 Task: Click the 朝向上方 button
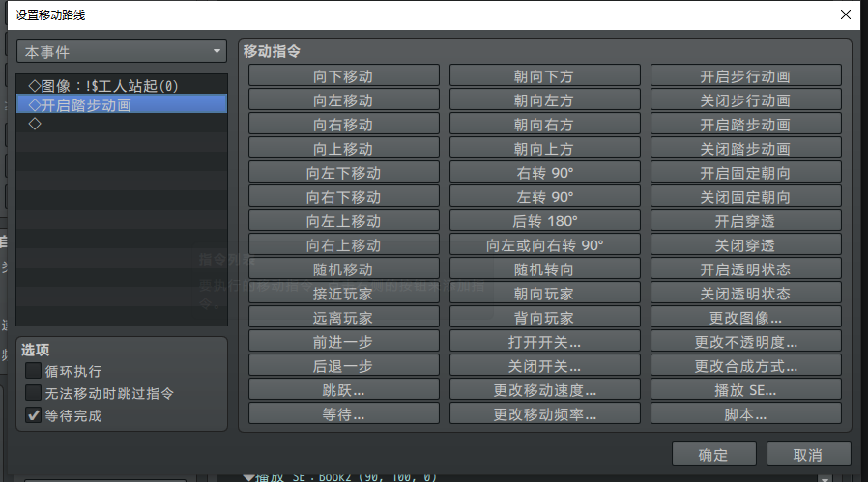pyautogui.click(x=545, y=149)
